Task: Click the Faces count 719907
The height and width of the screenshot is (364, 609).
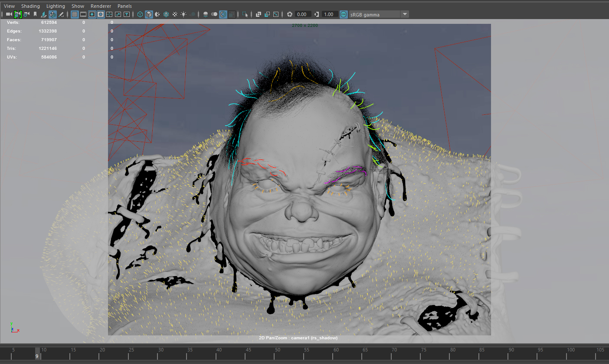Action: (49, 40)
